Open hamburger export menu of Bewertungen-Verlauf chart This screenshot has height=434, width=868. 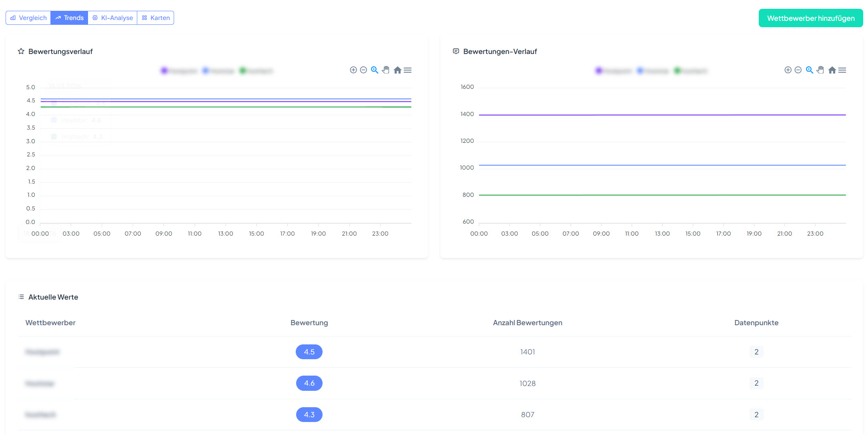point(842,70)
